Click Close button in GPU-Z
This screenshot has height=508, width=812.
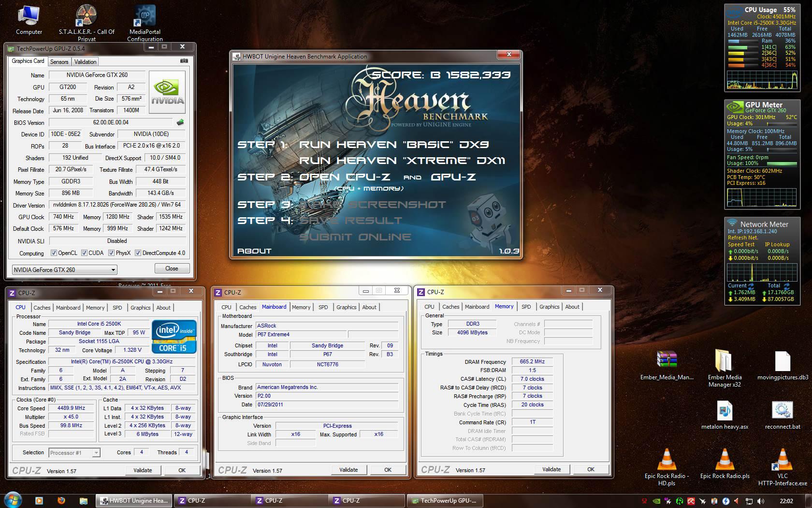172,269
